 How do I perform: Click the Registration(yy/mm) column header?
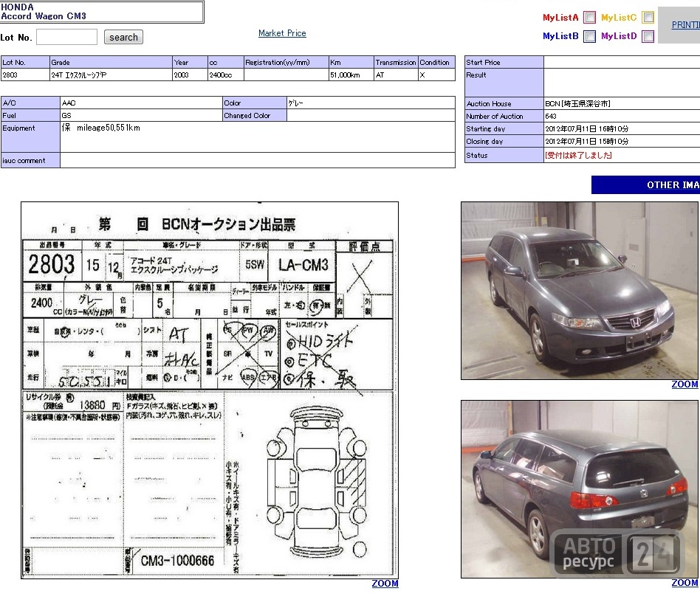coord(286,62)
